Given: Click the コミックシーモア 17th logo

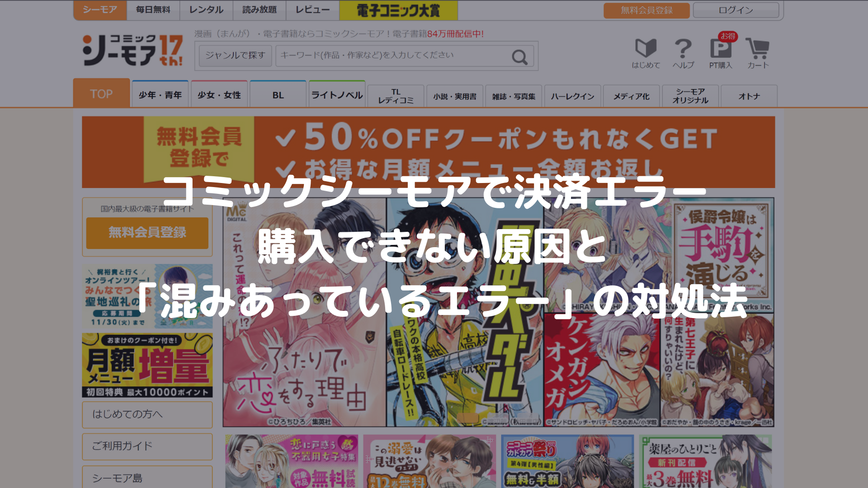Looking at the screenshot, I should click(133, 50).
